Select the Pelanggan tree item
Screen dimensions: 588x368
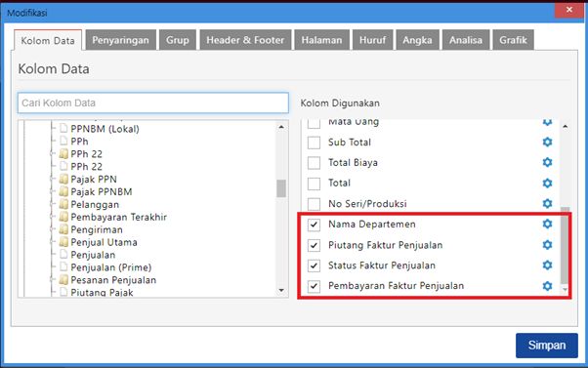(x=95, y=205)
